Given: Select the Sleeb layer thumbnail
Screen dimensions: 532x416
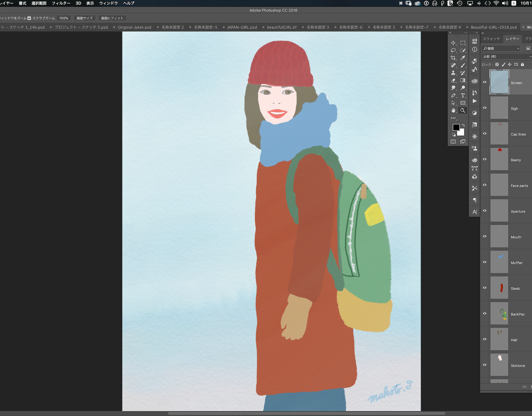Looking at the screenshot, I should coord(499,288).
